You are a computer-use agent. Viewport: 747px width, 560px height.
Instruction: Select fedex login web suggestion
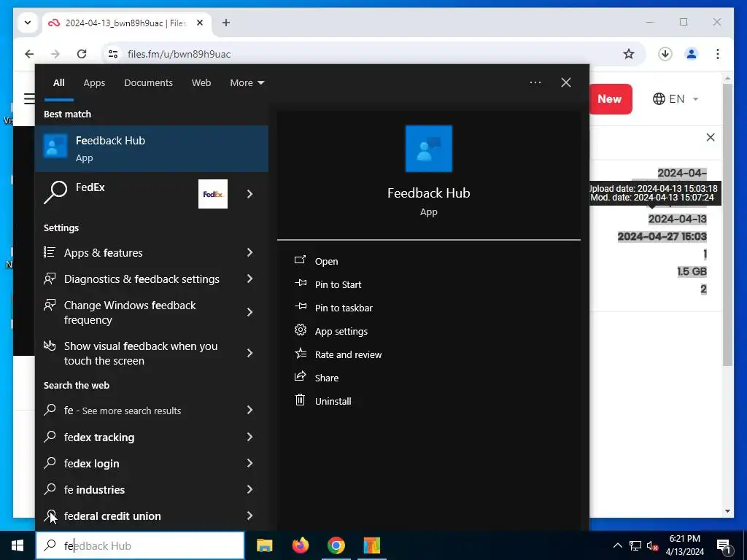[x=152, y=463]
